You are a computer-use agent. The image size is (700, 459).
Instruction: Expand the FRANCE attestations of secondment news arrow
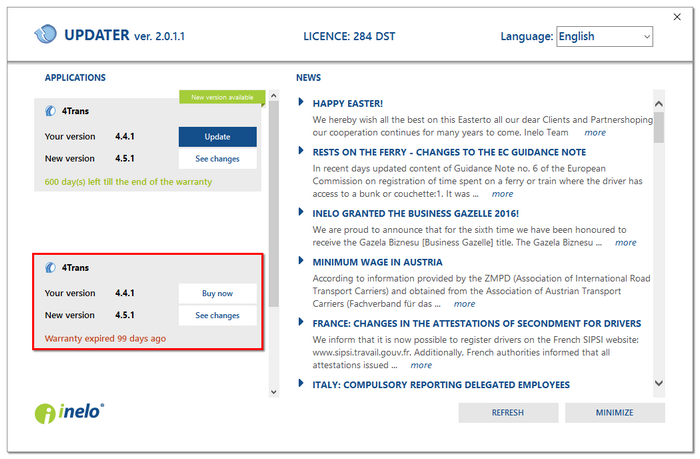coord(301,322)
